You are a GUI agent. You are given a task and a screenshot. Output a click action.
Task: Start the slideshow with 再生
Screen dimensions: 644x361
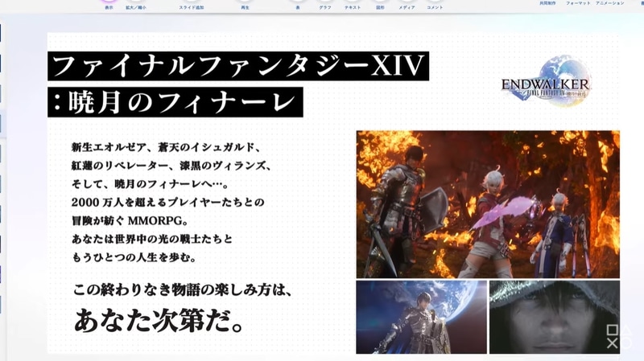[246, 6]
